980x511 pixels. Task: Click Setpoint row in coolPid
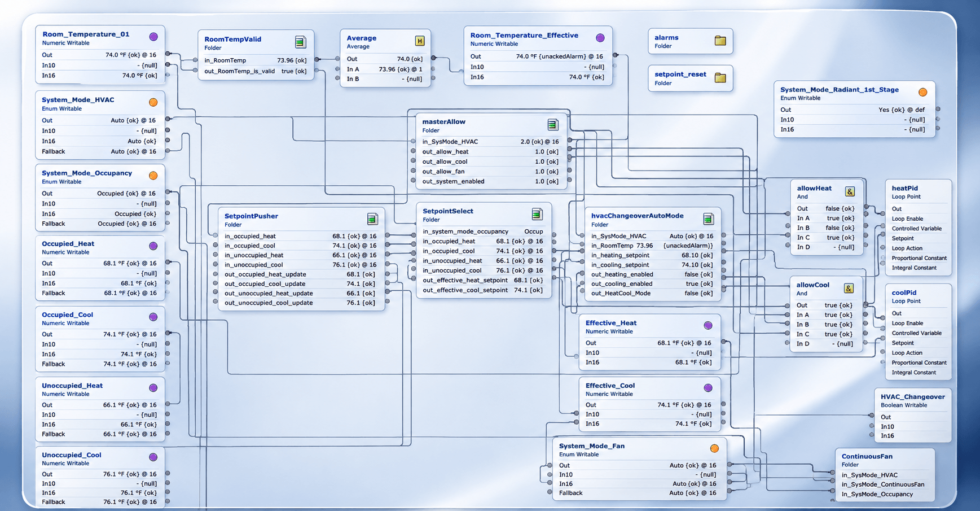coord(918,343)
